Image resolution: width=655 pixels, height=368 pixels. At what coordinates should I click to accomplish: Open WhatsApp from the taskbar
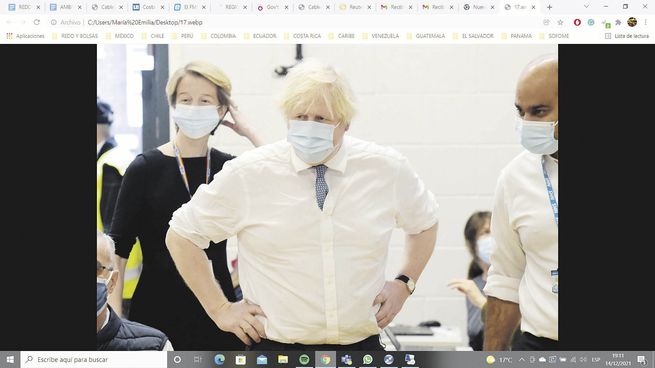click(368, 359)
